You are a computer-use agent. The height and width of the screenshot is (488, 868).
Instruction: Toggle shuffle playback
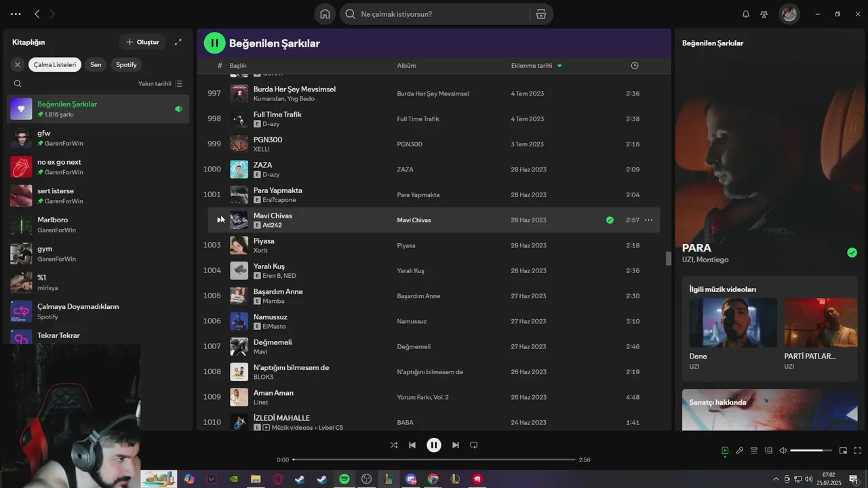point(394,445)
